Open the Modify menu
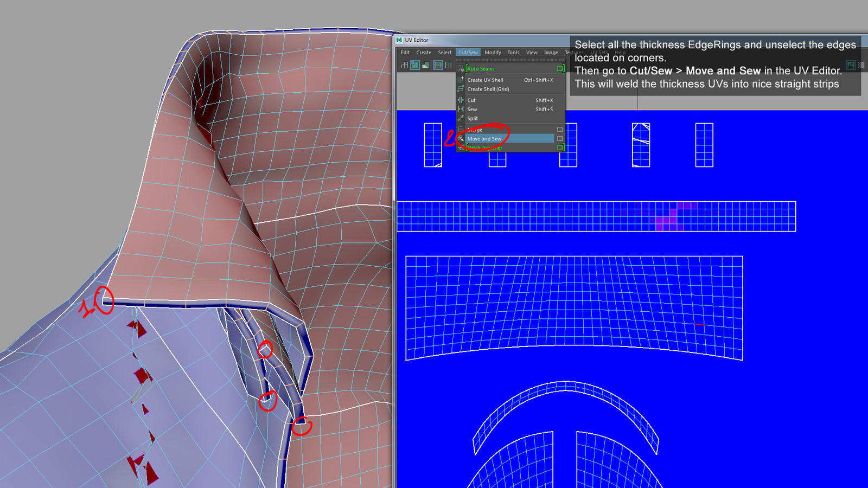This screenshot has height=488, width=868. pos(493,53)
